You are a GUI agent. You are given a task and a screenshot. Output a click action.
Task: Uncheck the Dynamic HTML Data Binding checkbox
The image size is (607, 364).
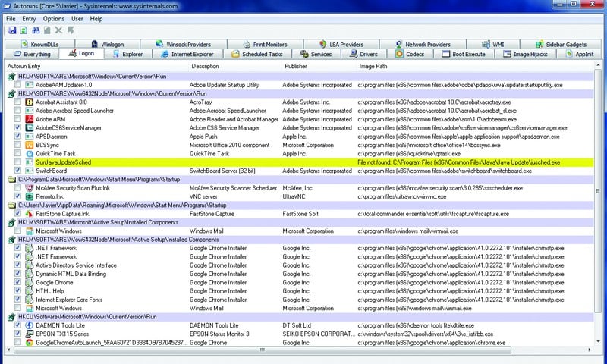coord(17,274)
